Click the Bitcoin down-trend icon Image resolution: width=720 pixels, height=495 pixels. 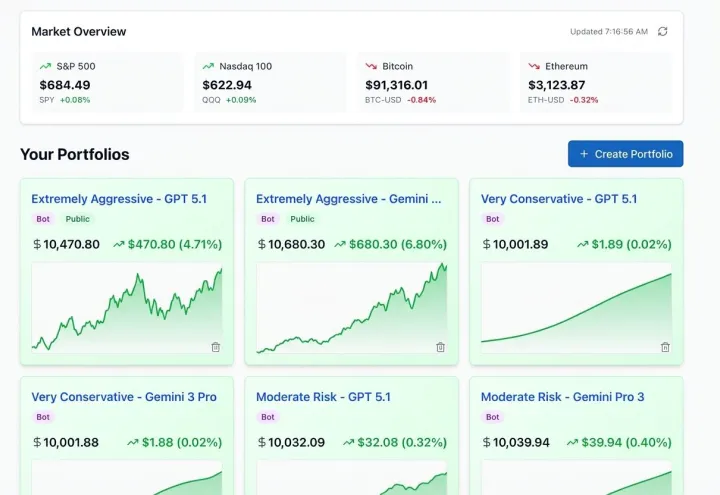[x=371, y=66]
